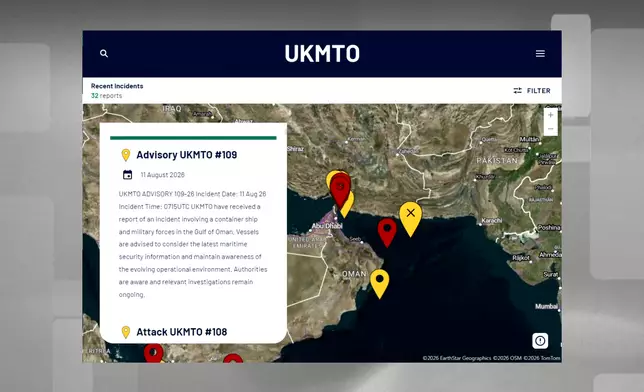
Task: Click the Karachi label on the map
Action: (x=492, y=221)
